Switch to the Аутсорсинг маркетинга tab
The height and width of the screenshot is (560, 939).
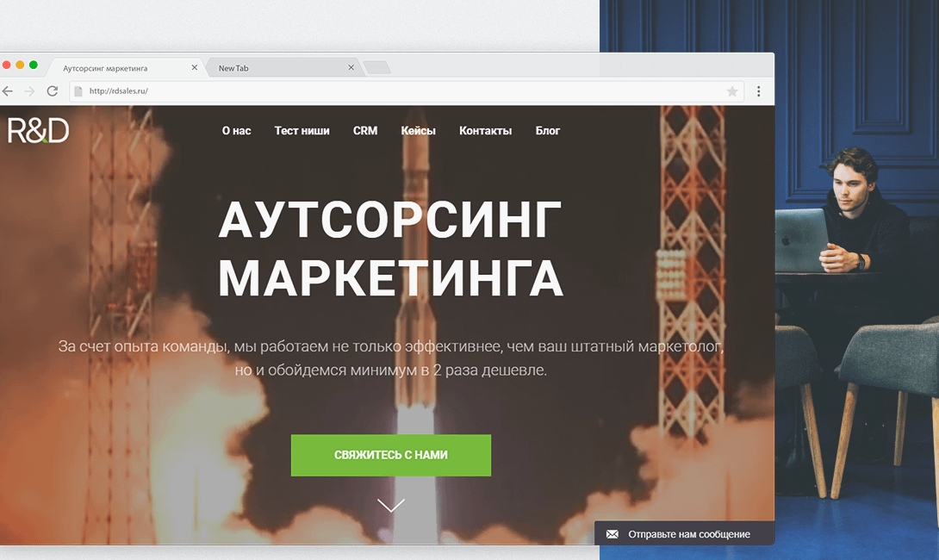126,68
